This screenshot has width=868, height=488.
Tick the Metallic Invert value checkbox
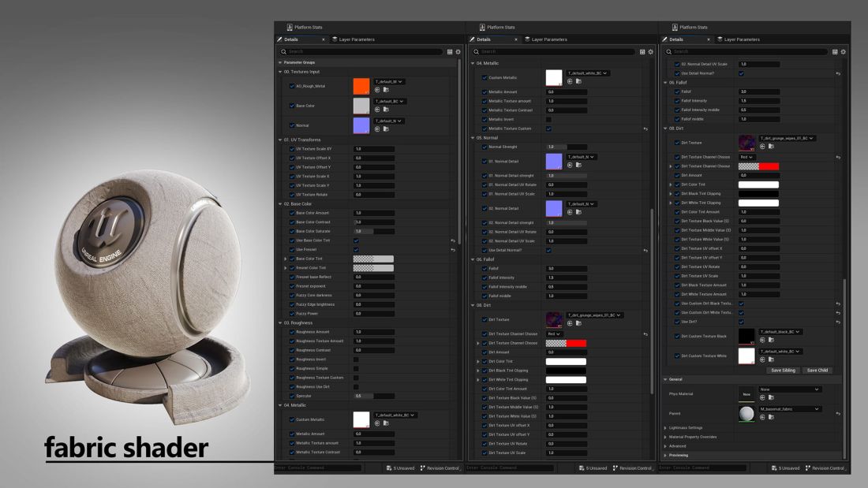click(548, 119)
